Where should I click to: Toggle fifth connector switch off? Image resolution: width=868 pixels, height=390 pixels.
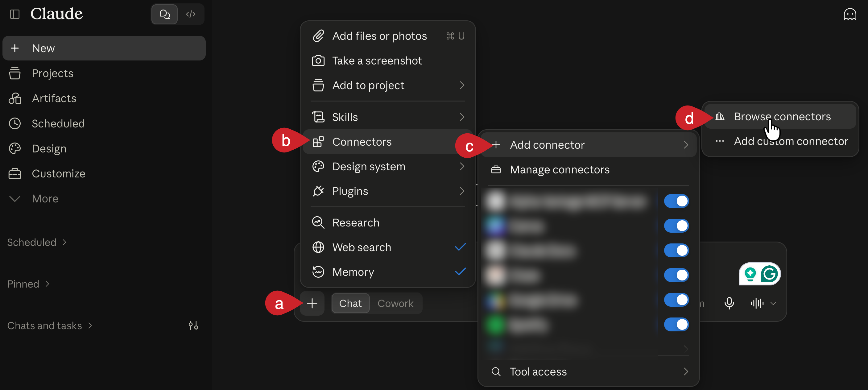(x=676, y=300)
